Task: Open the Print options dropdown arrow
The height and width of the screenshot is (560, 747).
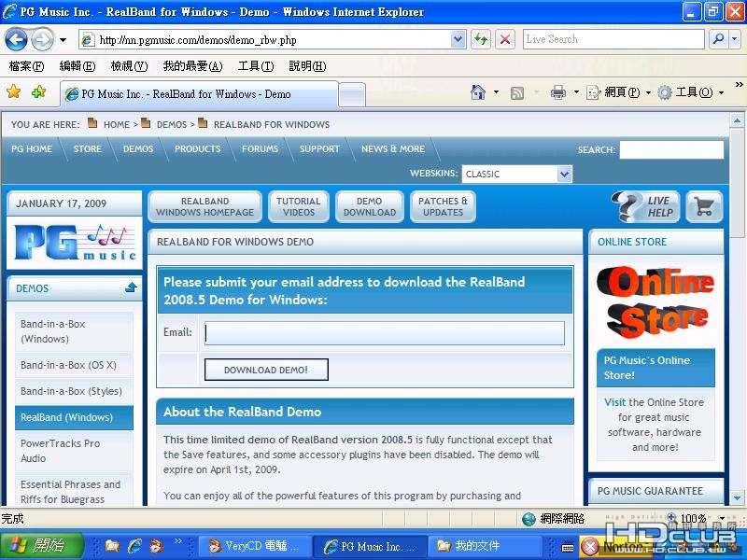Action: point(576,91)
